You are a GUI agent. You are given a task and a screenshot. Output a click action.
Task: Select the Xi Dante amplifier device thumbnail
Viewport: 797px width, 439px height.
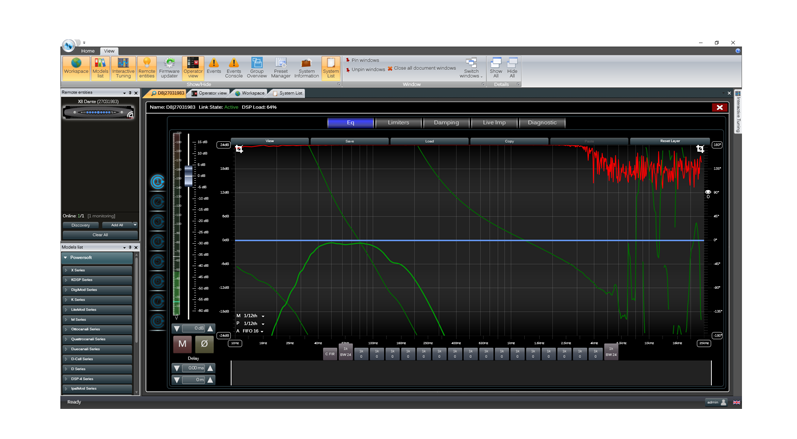[99, 112]
